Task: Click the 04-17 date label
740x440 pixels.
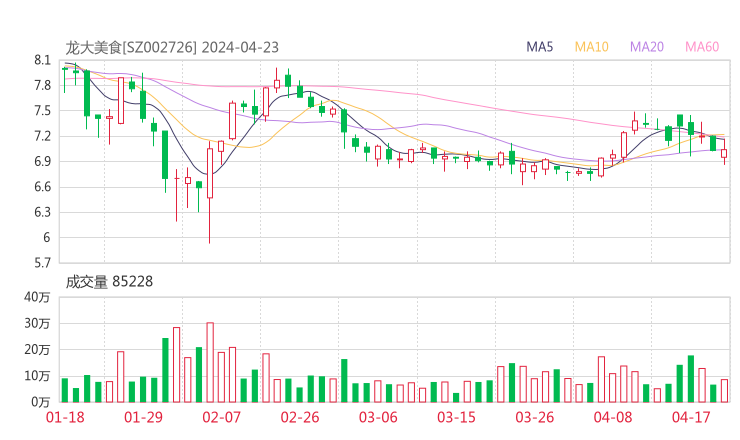Action: [691, 417]
